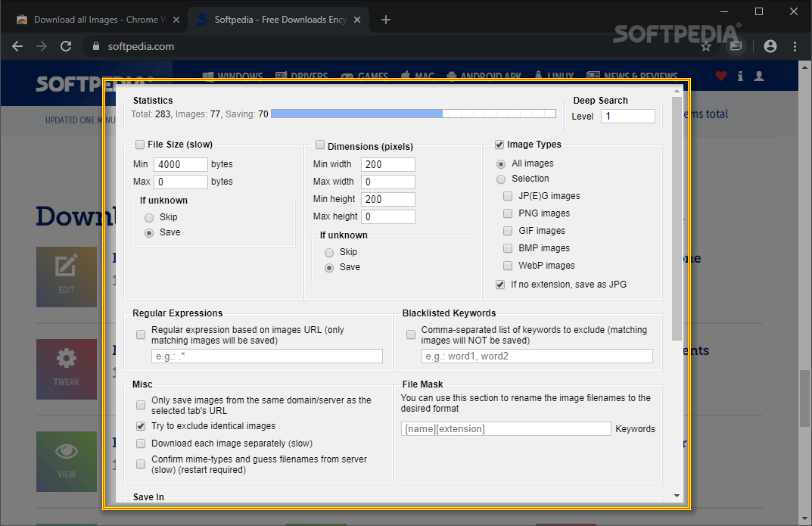Screen dimensions: 812x526
Task: Uncheck the Image Types checkbox
Action: point(499,145)
